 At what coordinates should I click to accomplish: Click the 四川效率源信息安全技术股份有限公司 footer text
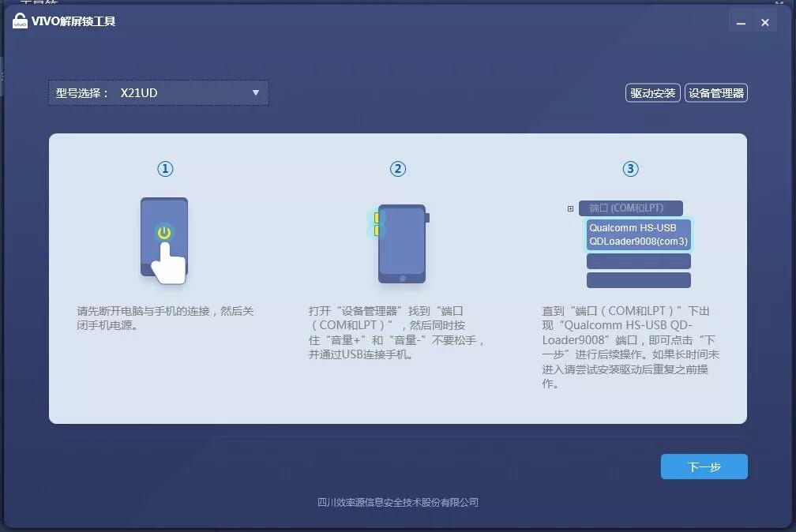[397, 502]
